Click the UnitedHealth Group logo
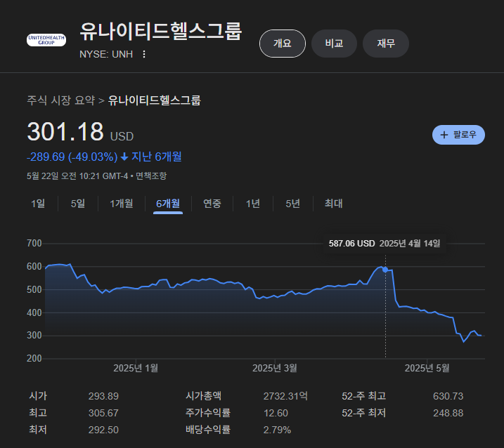Viewport: 504px width, 448px height. 46,40
